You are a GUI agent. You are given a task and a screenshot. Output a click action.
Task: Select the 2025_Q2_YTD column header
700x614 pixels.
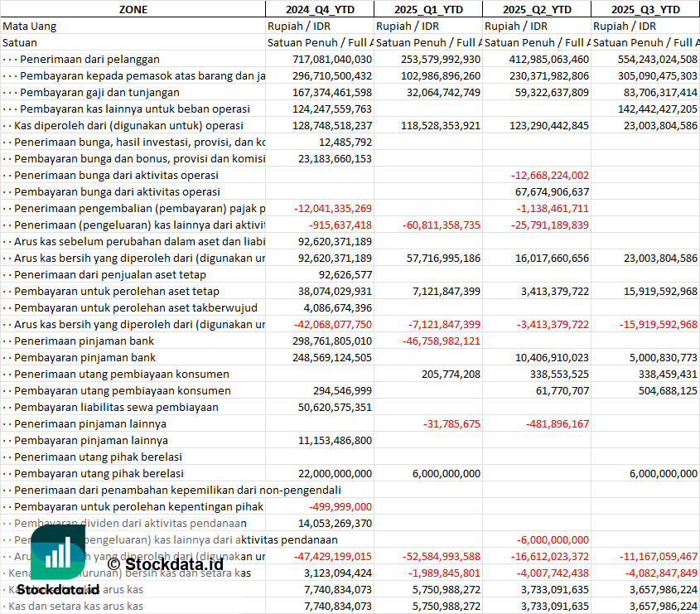537,9
